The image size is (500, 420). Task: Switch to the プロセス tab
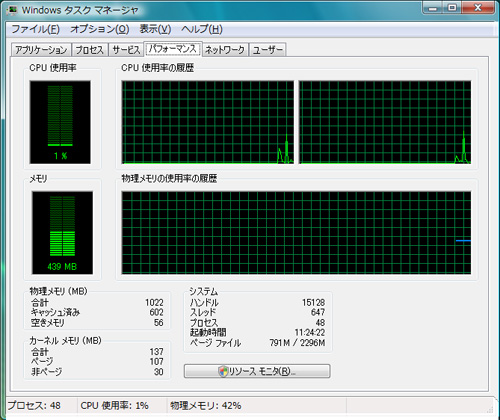pos(90,50)
